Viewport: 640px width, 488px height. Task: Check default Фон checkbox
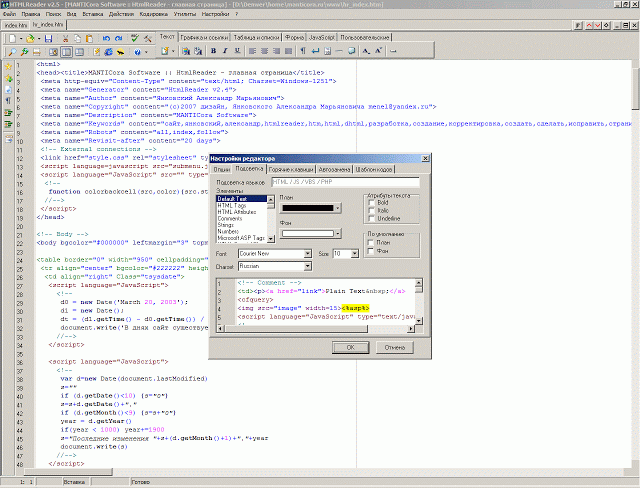tap(371, 251)
